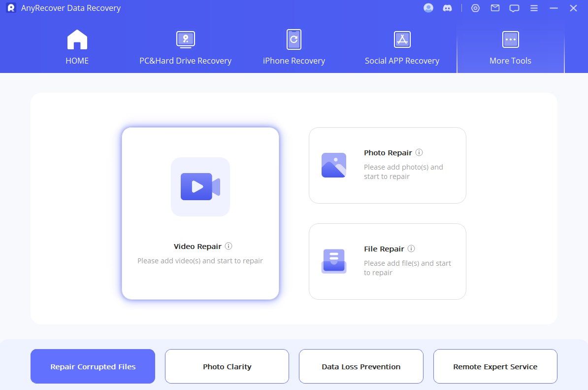Open settings via the hexagon gear icon
Image resolution: width=588 pixels, height=390 pixels.
(x=475, y=8)
